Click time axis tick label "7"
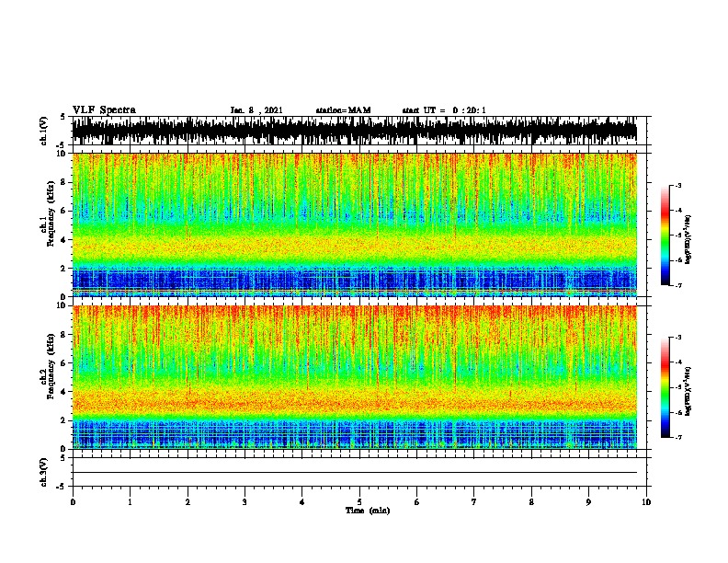The image size is (728, 563). (474, 501)
